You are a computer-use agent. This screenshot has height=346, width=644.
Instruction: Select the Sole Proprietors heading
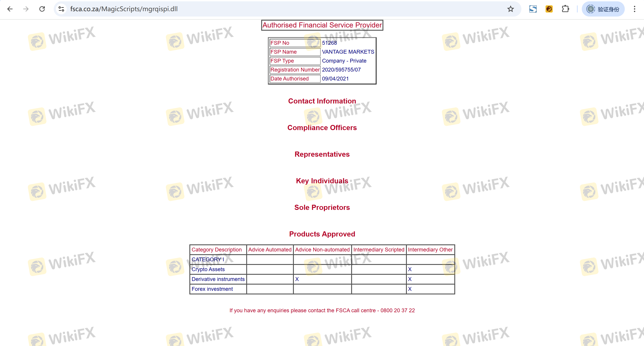(322, 207)
